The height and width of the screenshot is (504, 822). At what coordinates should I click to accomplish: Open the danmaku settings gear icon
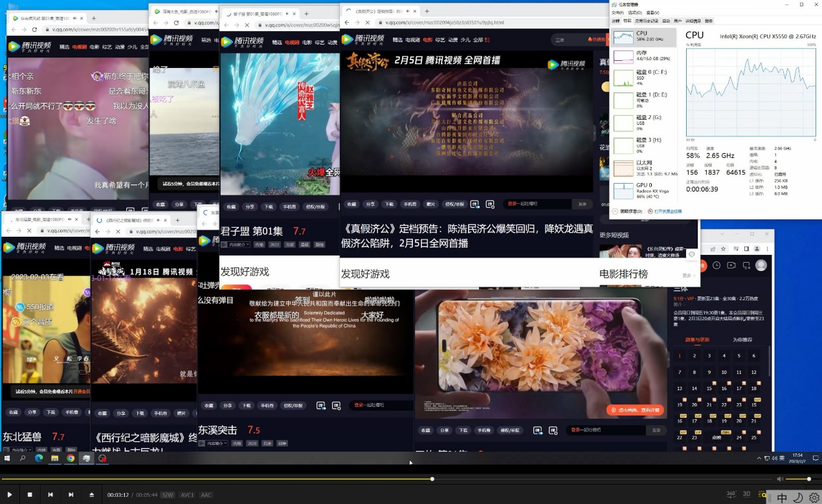pos(490,204)
